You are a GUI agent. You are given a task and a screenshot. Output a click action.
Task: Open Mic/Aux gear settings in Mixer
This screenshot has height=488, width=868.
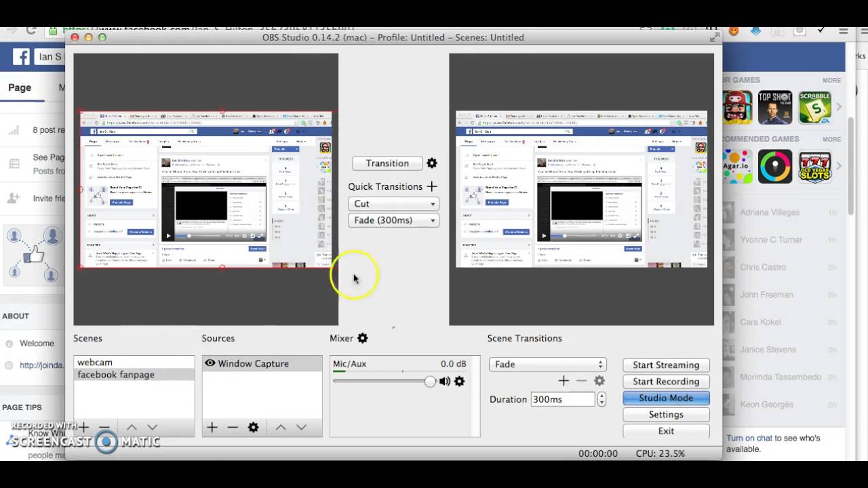click(460, 382)
